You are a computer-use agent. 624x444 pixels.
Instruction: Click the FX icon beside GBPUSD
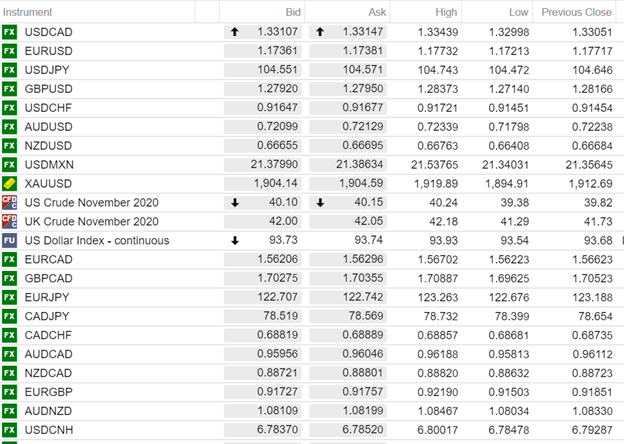tap(10, 89)
